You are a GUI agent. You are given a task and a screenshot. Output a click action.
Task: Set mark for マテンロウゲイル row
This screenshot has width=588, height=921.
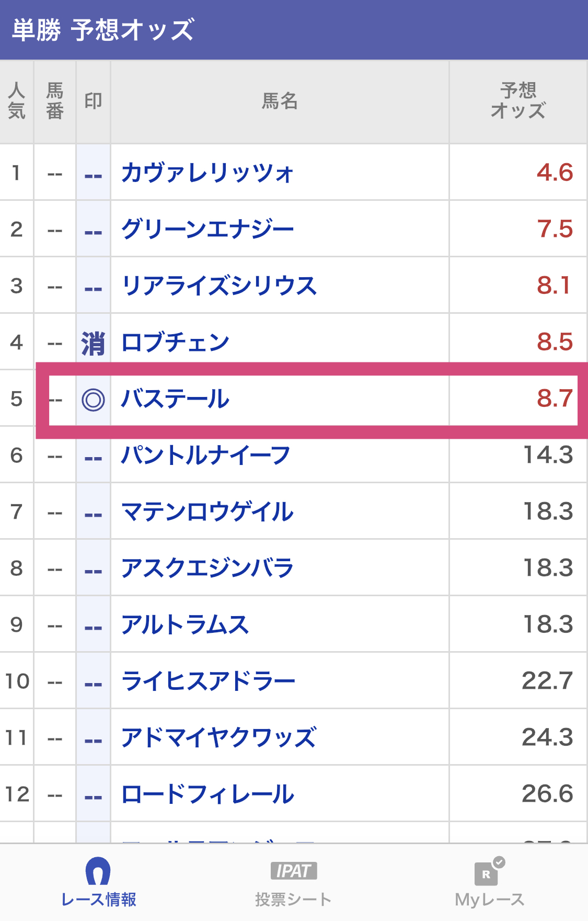tap(93, 513)
